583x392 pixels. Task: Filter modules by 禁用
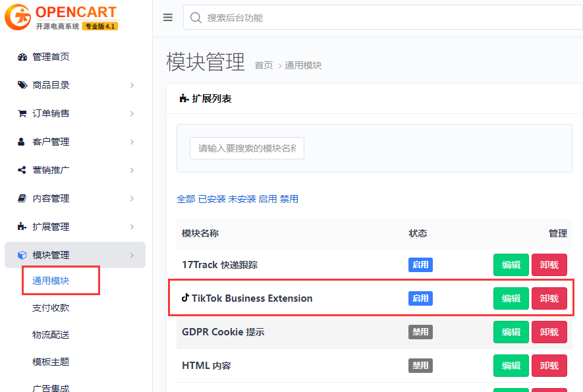(x=289, y=199)
